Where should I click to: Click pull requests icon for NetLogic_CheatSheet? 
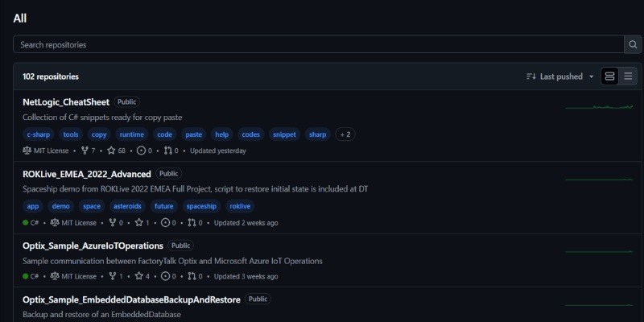(x=168, y=151)
